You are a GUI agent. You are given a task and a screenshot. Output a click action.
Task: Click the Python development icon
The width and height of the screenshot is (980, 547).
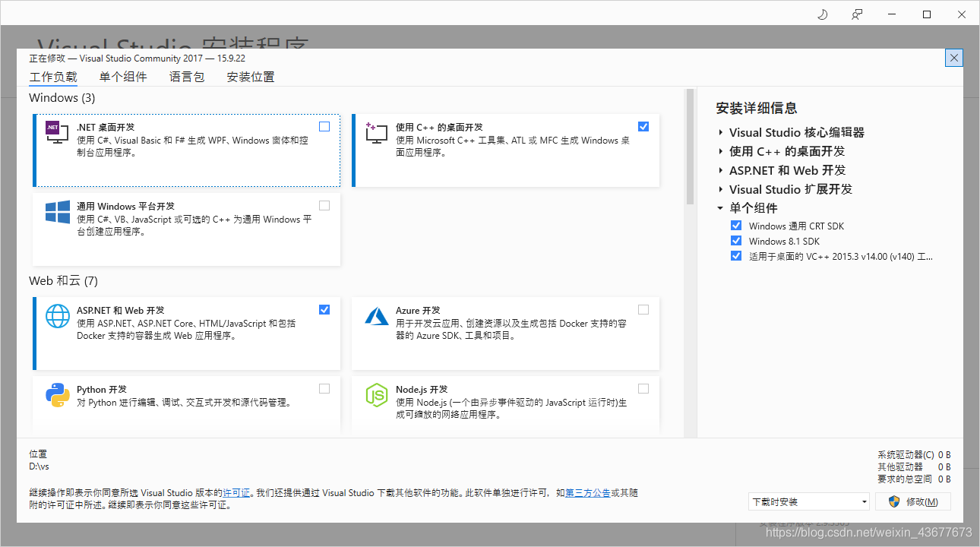(x=58, y=394)
